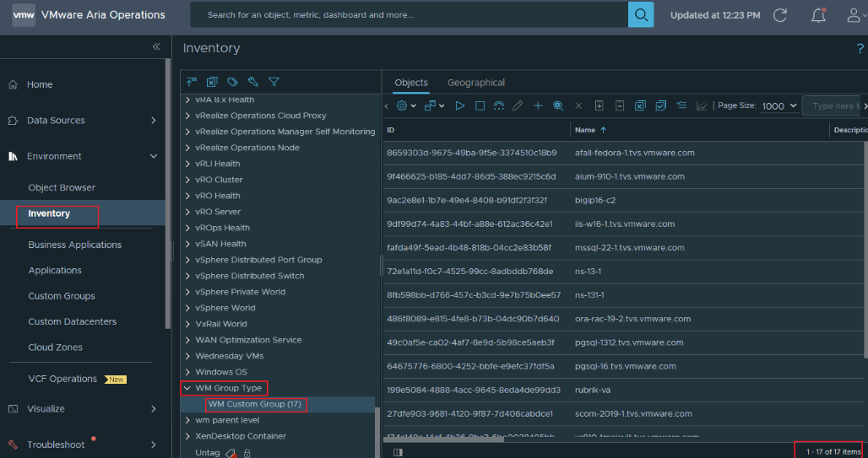Click the pencil edit object icon
The height and width of the screenshot is (458, 868).
tap(518, 105)
